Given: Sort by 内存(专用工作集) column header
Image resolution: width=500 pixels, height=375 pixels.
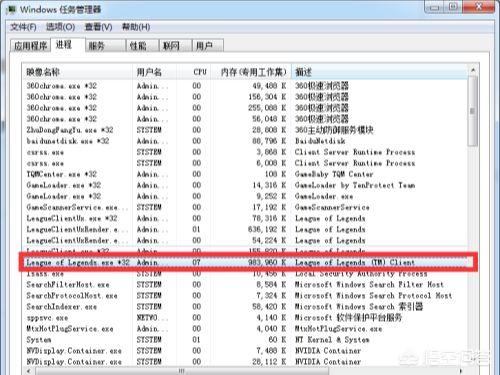Looking at the screenshot, I should coord(251,72).
